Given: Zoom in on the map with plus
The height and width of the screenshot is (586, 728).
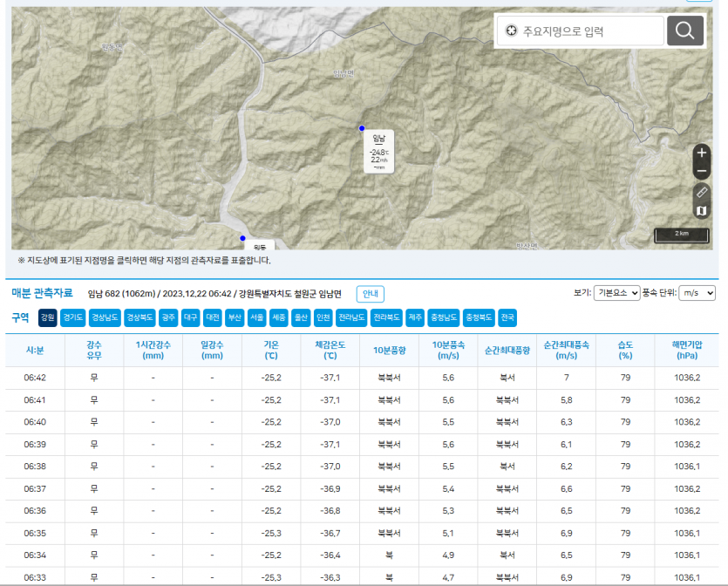Looking at the screenshot, I should [702, 152].
